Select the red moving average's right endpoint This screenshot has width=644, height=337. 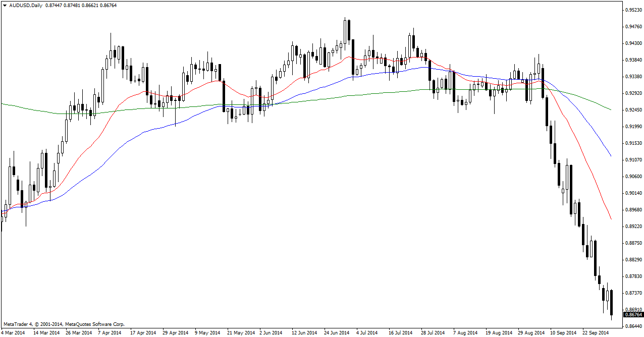pyautogui.click(x=611, y=218)
